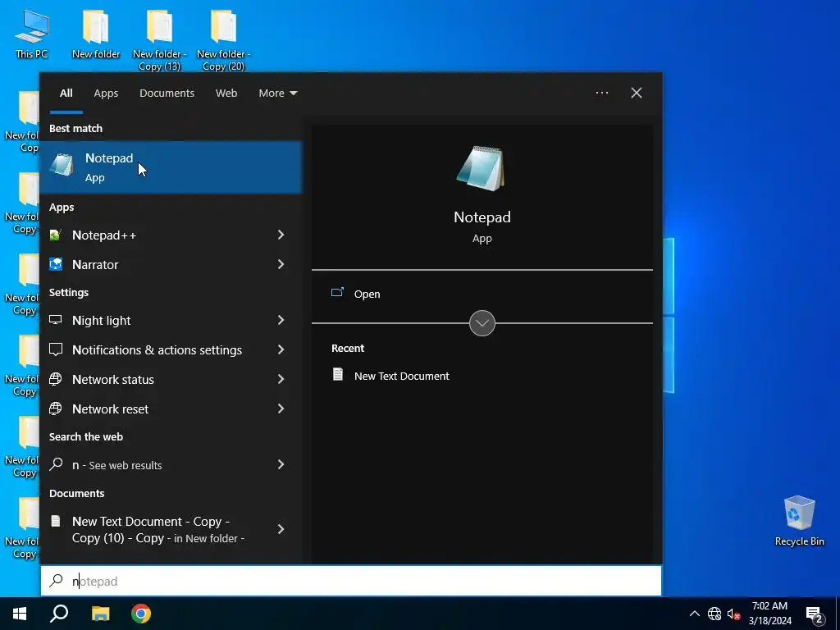
Task: Open the Action Center notifications icon
Action: [815, 614]
